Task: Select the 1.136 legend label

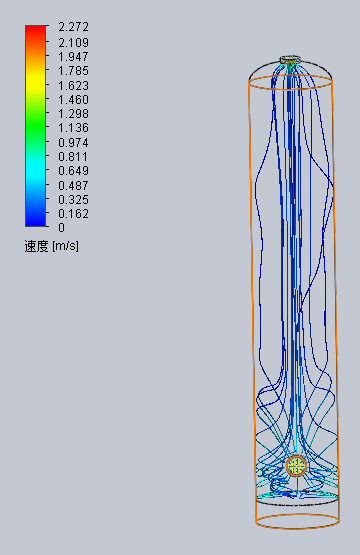Action: point(73,128)
